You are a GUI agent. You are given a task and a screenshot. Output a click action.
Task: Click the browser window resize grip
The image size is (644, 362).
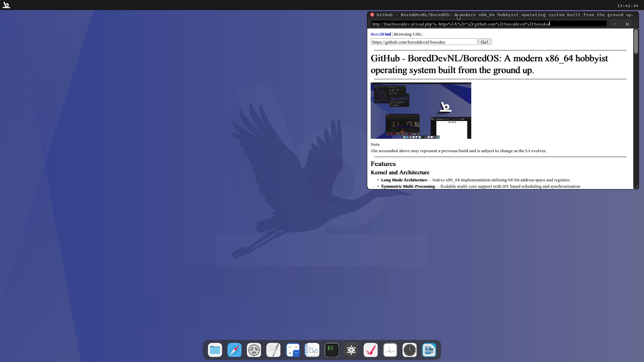click(x=636, y=187)
